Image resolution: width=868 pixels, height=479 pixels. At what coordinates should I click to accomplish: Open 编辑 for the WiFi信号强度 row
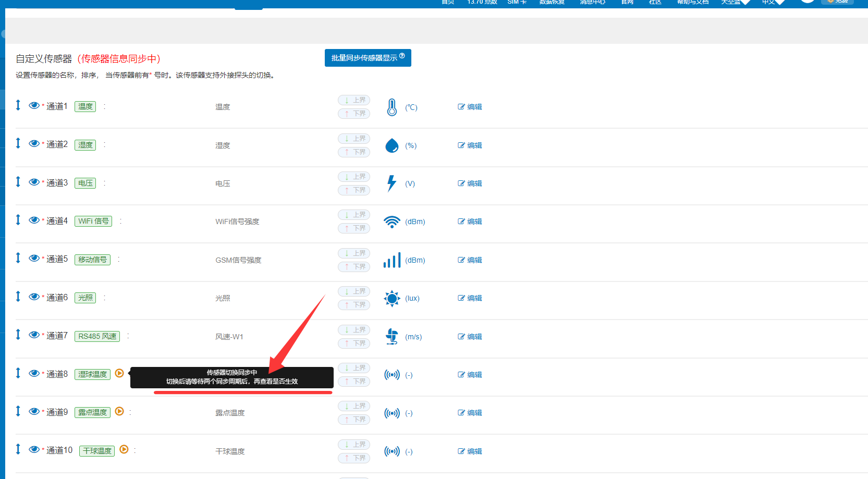[470, 222]
